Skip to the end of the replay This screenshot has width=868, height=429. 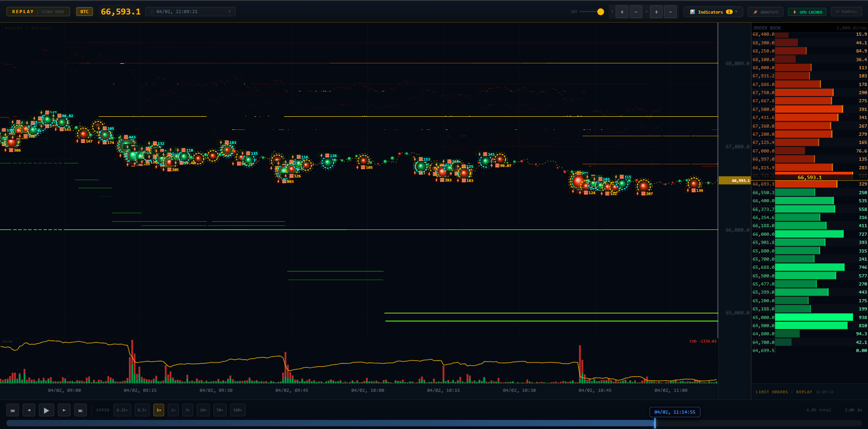click(81, 410)
